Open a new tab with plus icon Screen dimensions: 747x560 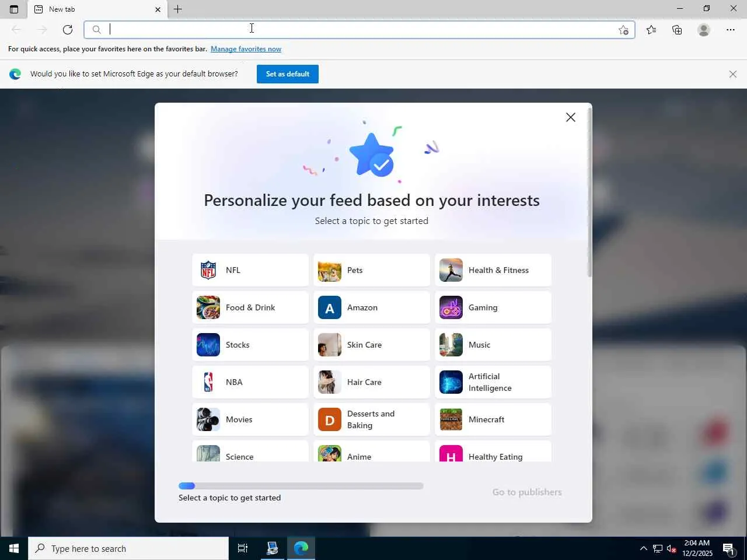coord(178,9)
